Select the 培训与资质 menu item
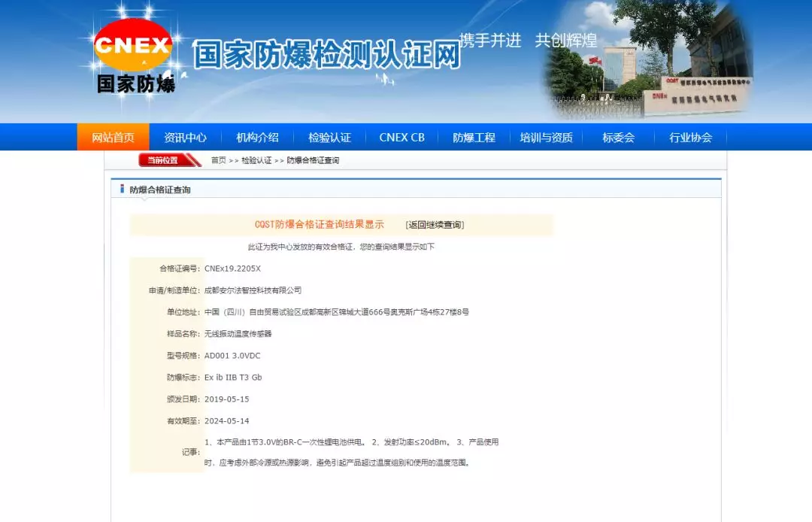The image size is (812, 522). 546,138
